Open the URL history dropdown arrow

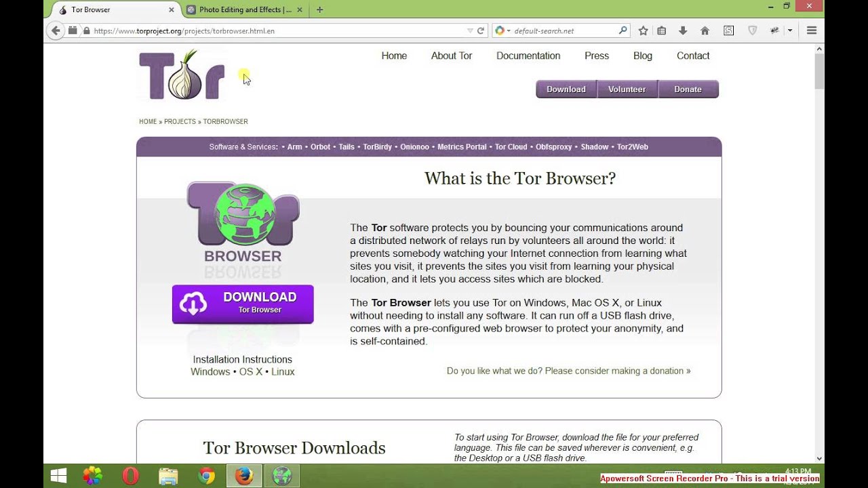pyautogui.click(x=470, y=30)
